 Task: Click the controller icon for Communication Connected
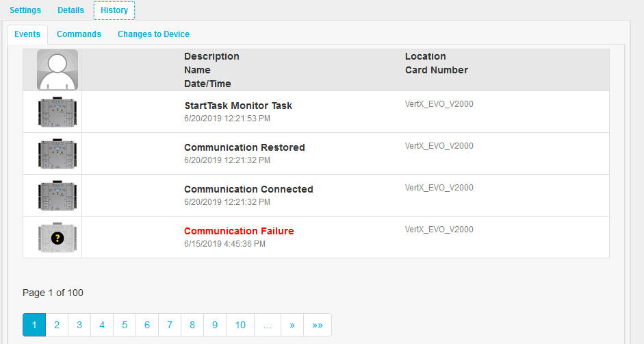point(57,195)
